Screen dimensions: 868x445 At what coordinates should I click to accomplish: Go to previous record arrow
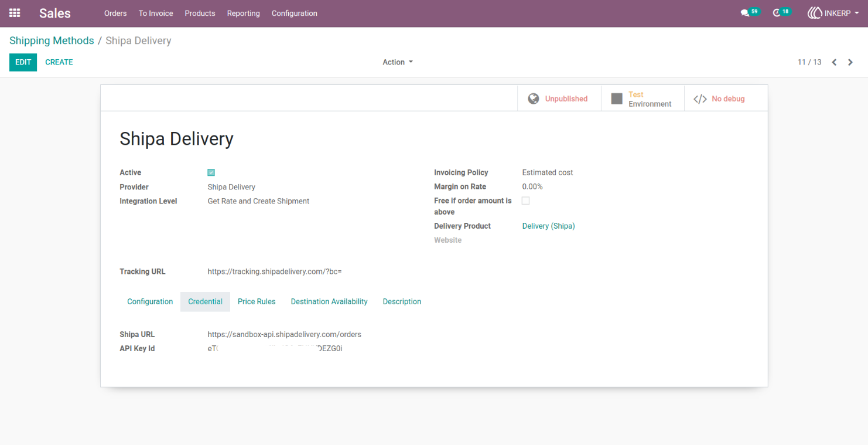[834, 62]
